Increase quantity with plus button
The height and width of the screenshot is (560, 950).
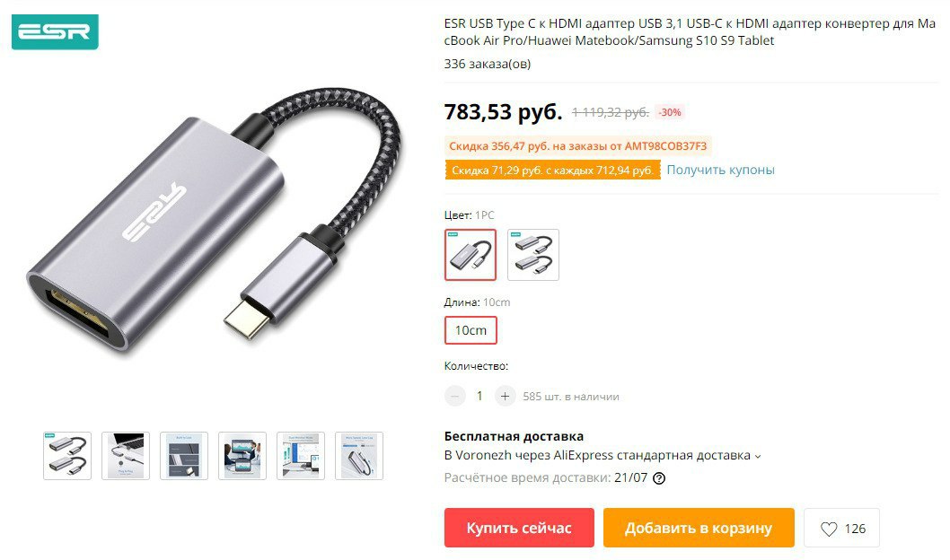tap(505, 396)
